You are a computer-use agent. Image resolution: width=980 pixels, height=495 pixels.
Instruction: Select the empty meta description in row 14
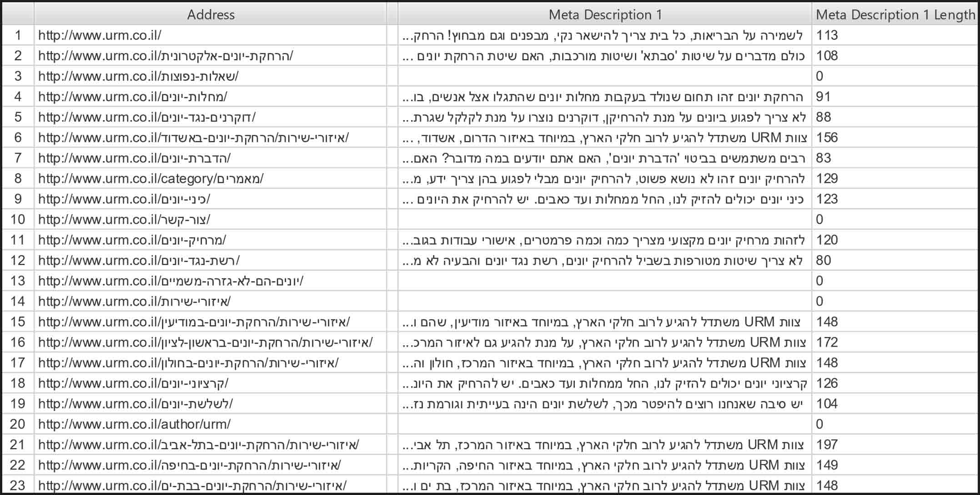point(605,301)
